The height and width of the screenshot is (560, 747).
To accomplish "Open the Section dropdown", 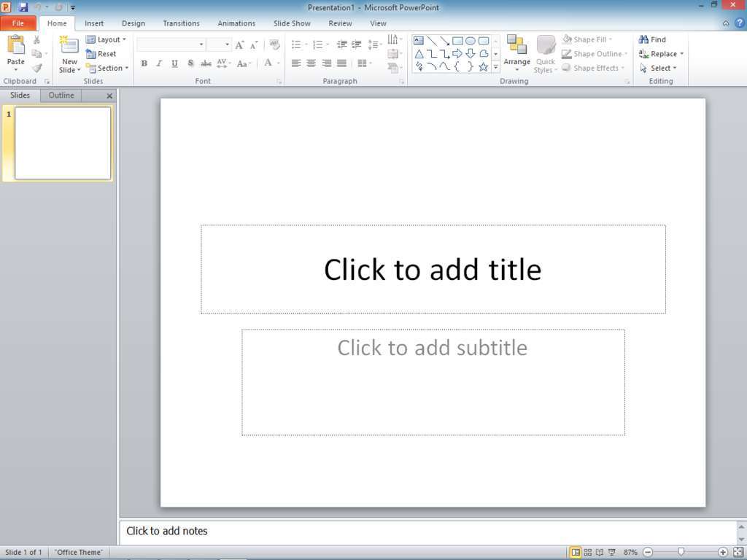I will click(x=108, y=68).
